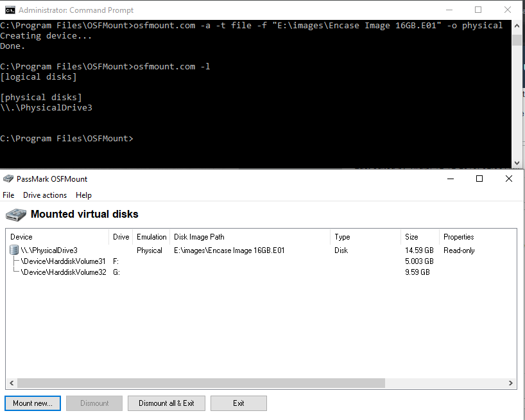
Task: Click the [physical disks] line in Command Prompt
Action: pos(41,98)
